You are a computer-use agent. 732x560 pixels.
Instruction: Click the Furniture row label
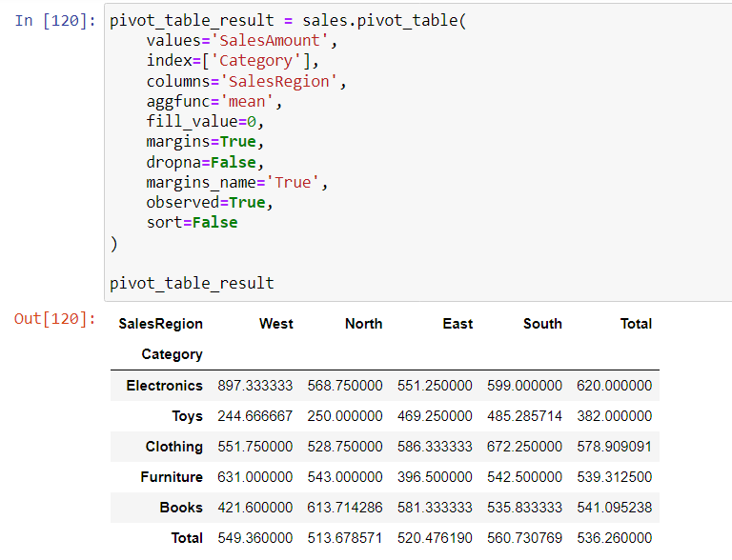pyautogui.click(x=172, y=477)
